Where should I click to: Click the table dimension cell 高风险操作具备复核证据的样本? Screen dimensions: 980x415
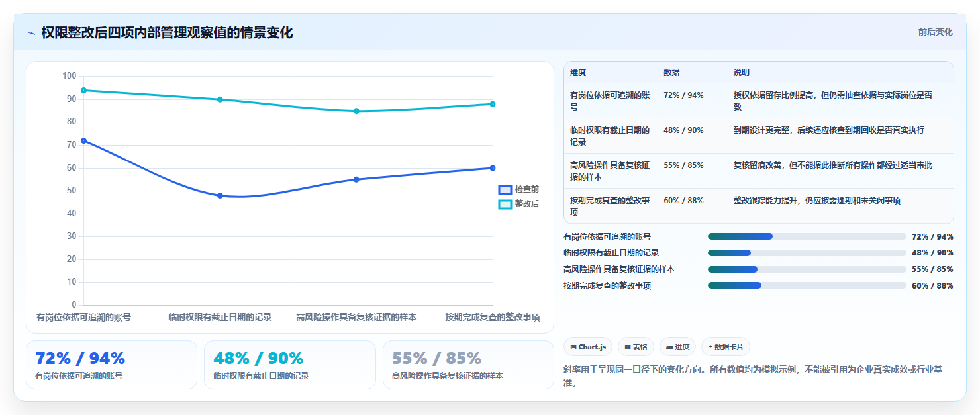pos(610,171)
